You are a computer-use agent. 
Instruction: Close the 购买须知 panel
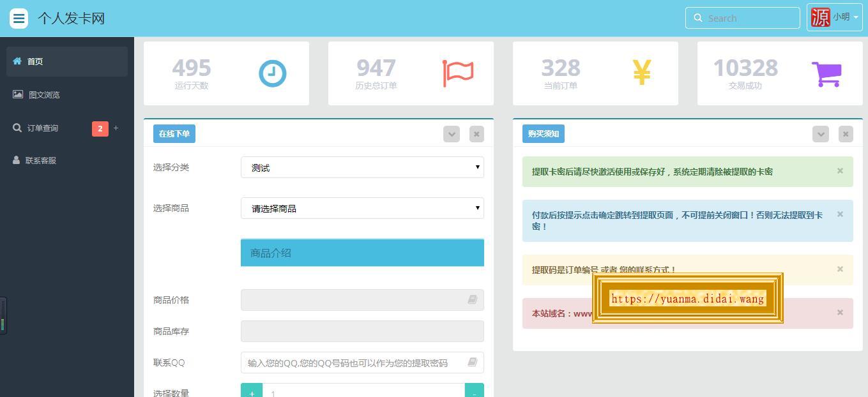coord(846,134)
